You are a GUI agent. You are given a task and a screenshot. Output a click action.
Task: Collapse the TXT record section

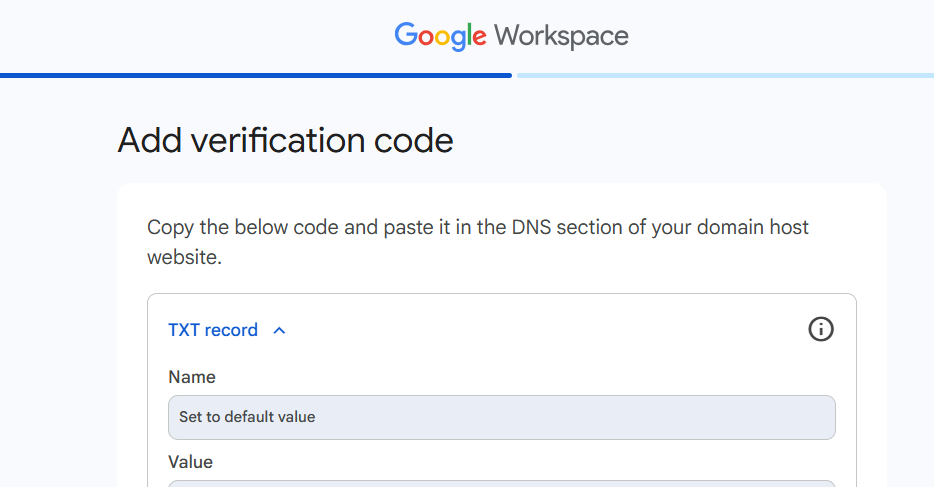pyautogui.click(x=227, y=330)
